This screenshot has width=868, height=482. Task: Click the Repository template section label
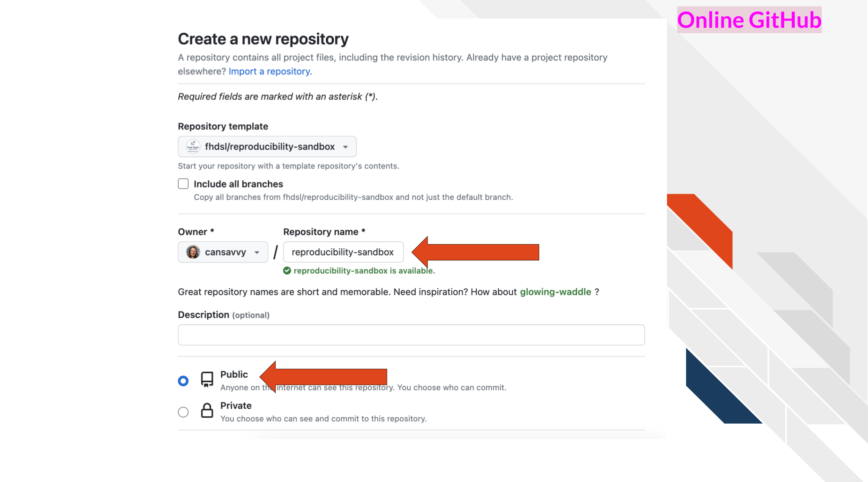tap(223, 126)
